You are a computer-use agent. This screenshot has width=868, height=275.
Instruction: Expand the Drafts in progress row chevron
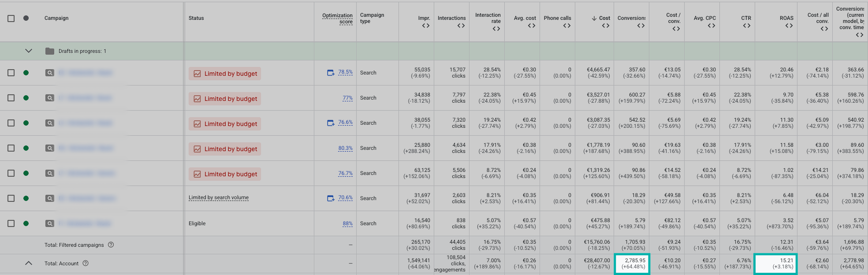(x=29, y=51)
